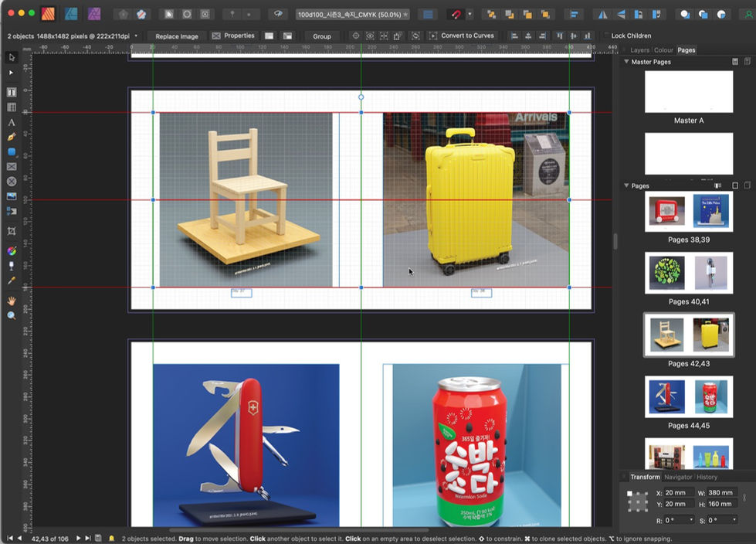Select the Artistic Text tool

coord(12,123)
